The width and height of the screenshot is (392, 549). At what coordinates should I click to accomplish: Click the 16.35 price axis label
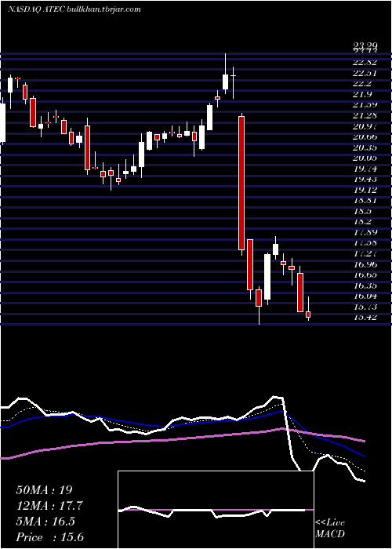365,286
